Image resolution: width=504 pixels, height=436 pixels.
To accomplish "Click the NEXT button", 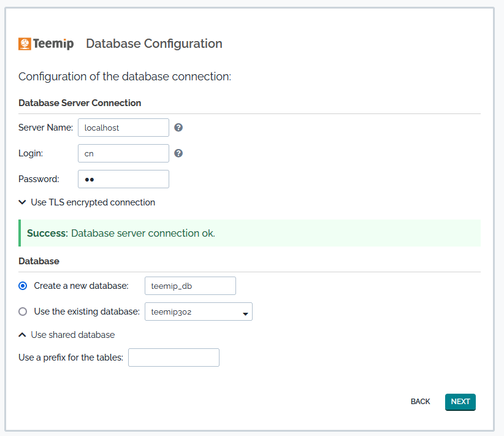I will 460,402.
